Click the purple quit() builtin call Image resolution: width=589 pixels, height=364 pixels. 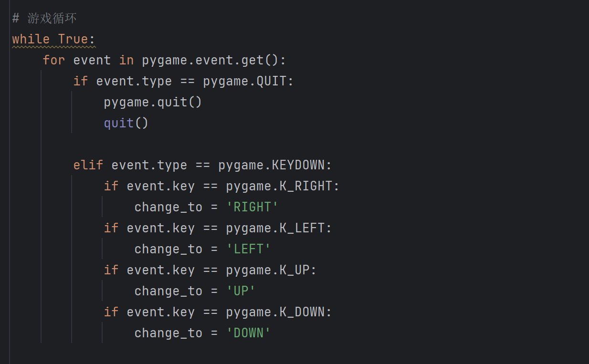[126, 123]
